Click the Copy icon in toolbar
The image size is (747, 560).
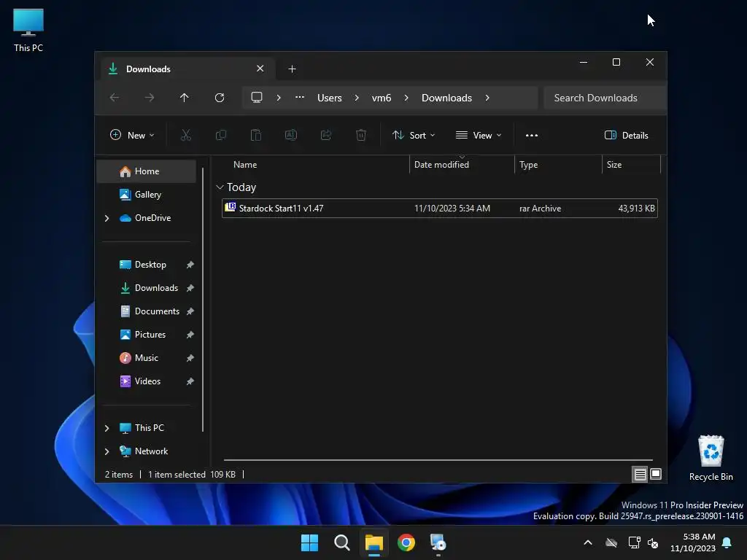tap(220, 135)
